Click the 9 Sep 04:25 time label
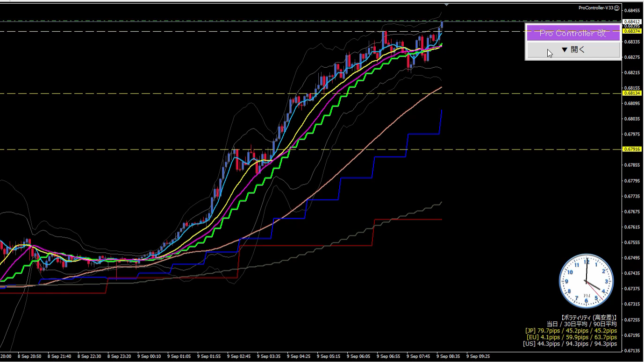Viewport: 644px width, 362px height. [299, 356]
